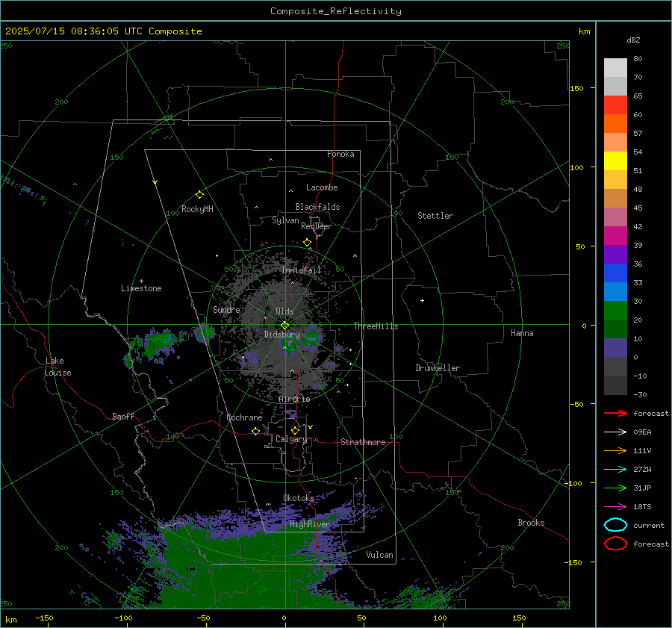Screen dimensions: 672x628
Task: Click the yellow radar-center diamond at Olds
Action: click(285, 326)
